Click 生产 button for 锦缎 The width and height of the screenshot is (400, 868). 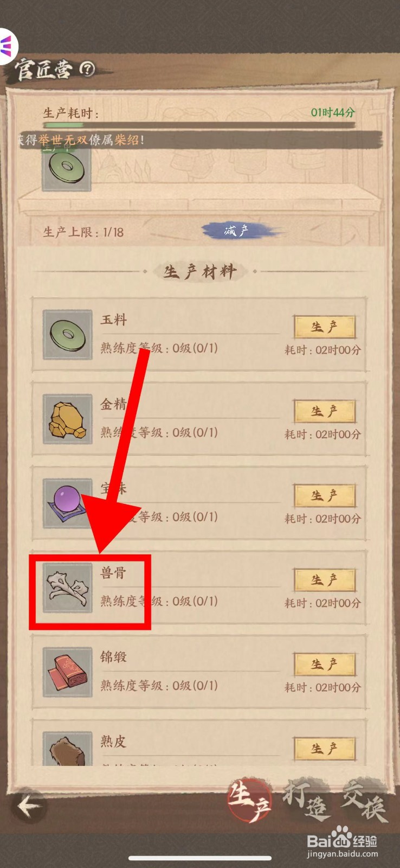(325, 665)
